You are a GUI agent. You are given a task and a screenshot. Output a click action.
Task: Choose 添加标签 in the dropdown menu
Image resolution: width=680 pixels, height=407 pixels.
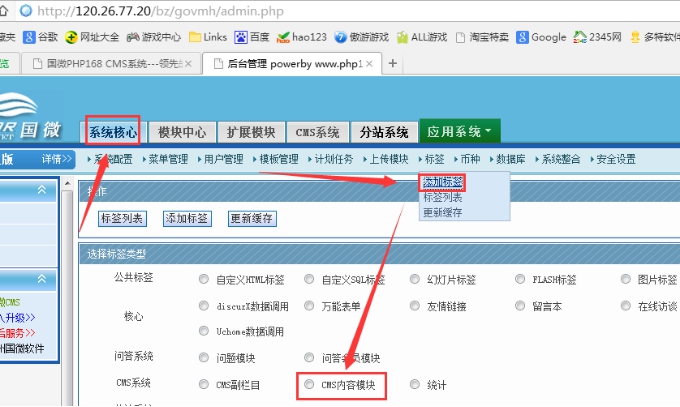point(443,182)
